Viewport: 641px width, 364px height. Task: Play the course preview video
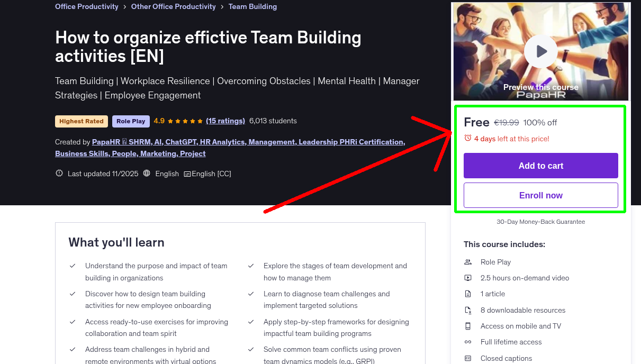coord(540,51)
